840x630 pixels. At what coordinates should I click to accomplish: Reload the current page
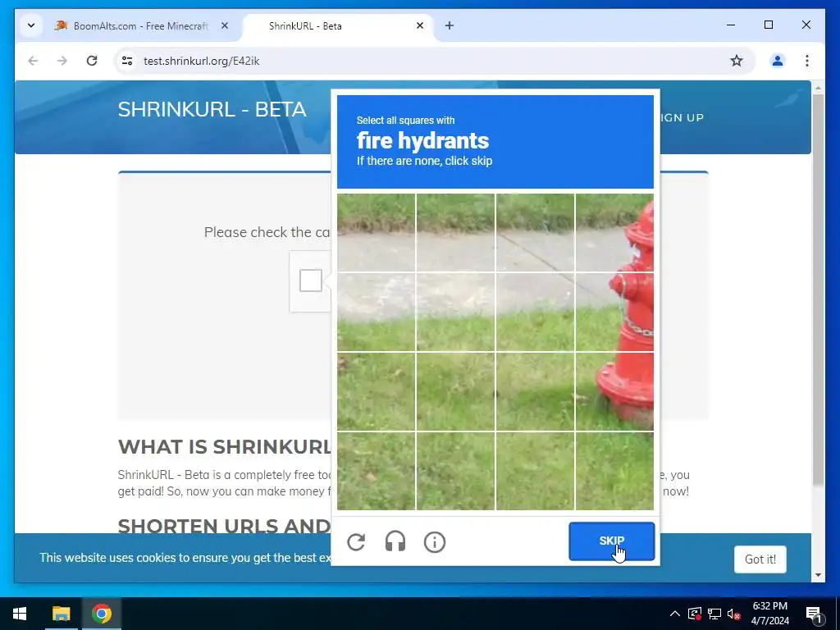click(x=92, y=61)
